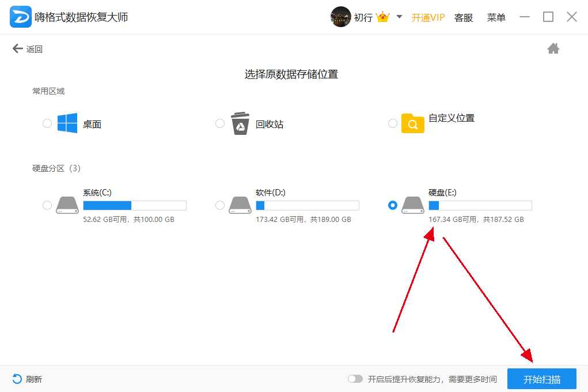
Task: Select the 回收站 radio button
Action: pos(220,123)
